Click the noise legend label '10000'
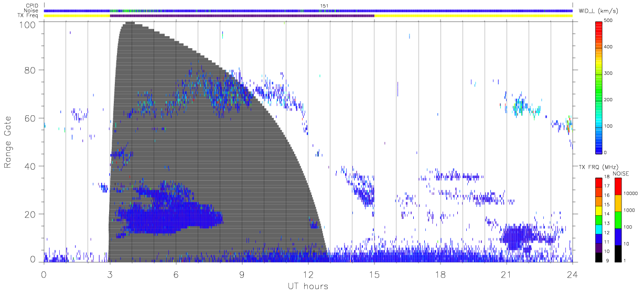This screenshot has width=644, height=297. 630,193
